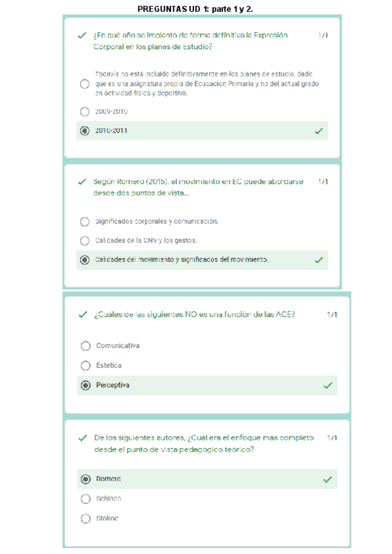Choose the Schinca radio button

click(86, 499)
